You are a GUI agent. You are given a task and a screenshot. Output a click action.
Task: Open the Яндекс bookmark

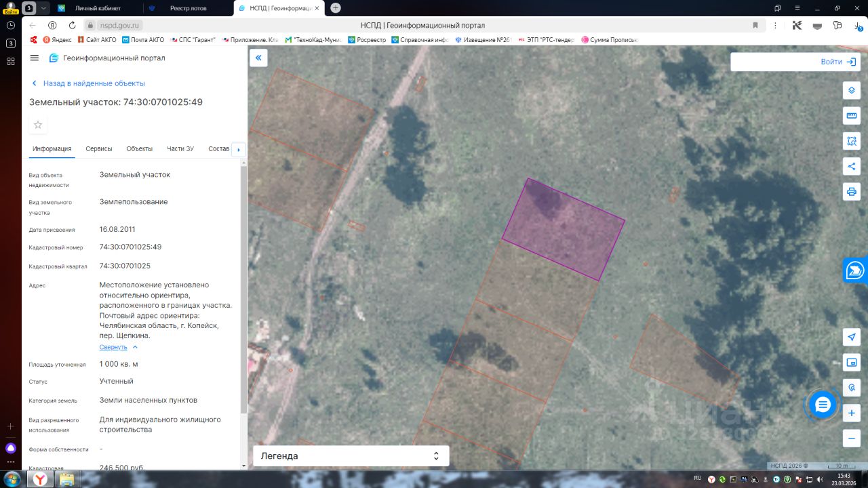(57, 40)
